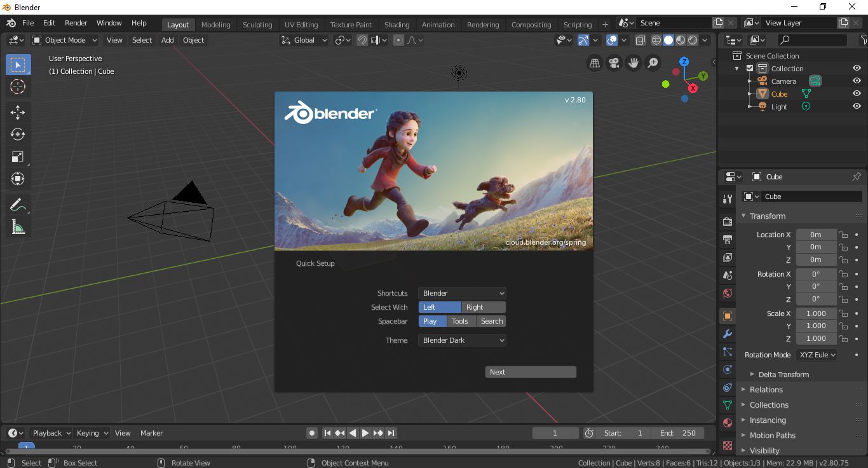Select the Annotate tool
868x468 pixels.
(x=18, y=205)
